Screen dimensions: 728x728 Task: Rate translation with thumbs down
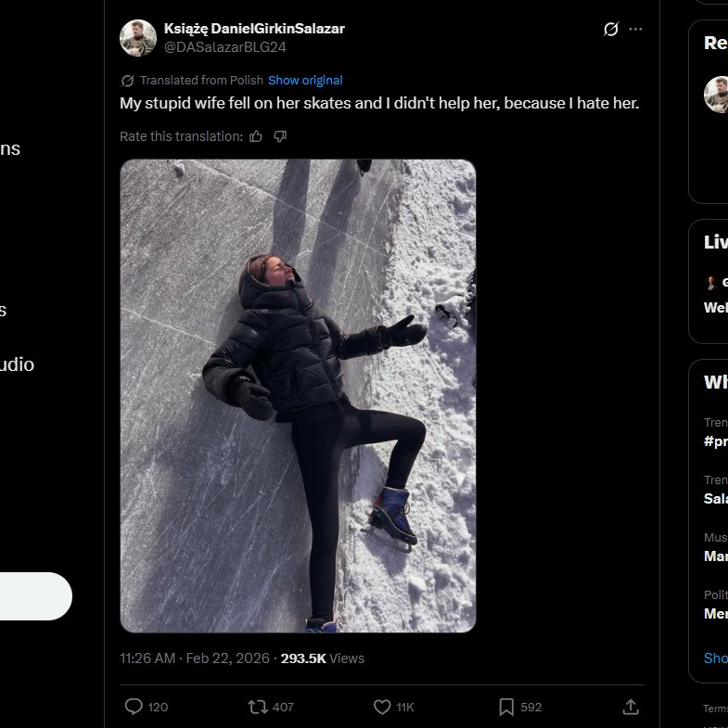click(x=280, y=136)
